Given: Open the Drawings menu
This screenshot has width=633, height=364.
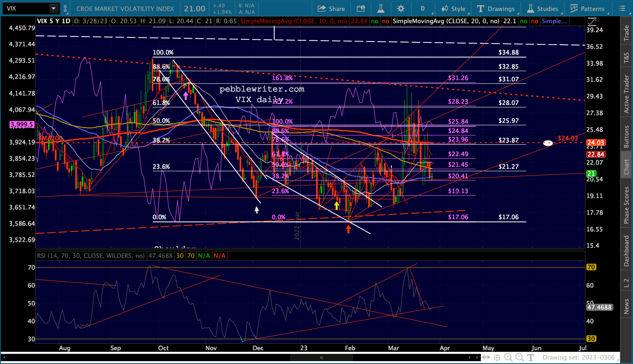Looking at the screenshot, I should (x=496, y=9).
